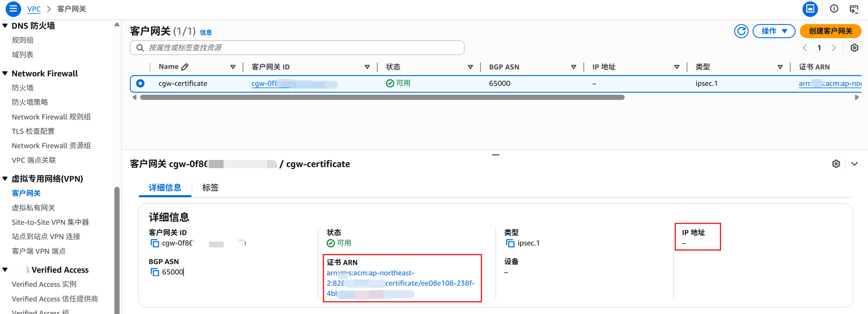Click the 65000 BGP ASN table cell
The width and height of the screenshot is (868, 314).
[500, 83]
